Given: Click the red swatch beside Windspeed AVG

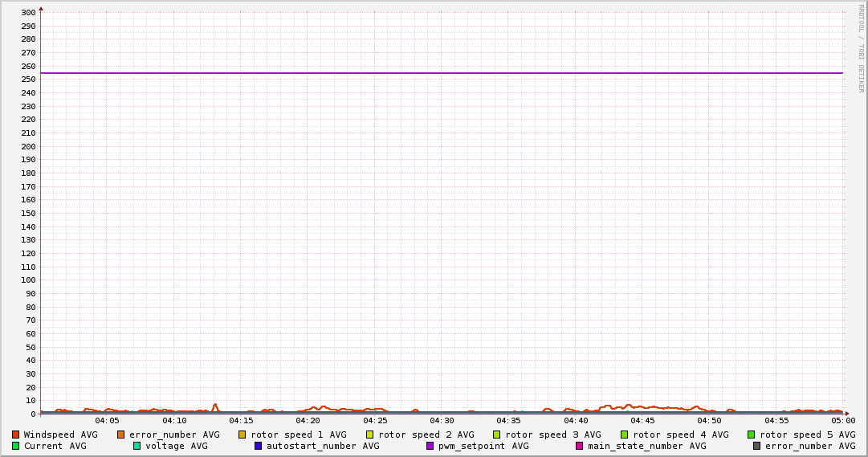Looking at the screenshot, I should tap(15, 435).
